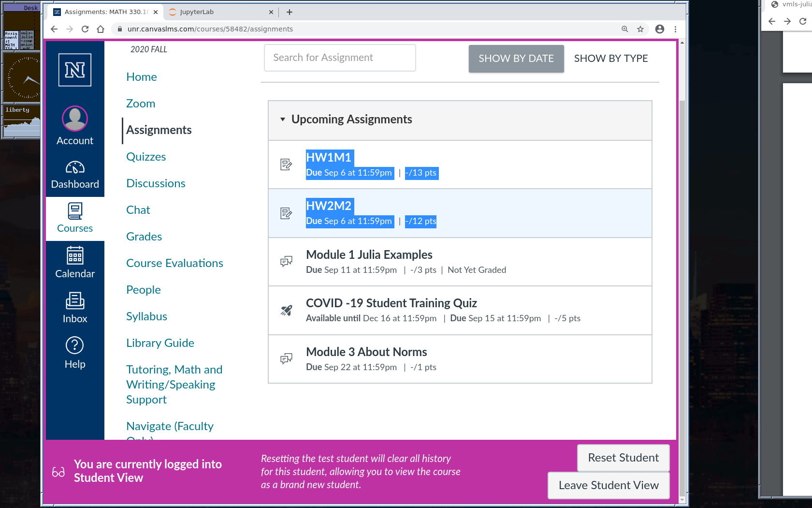812x508 pixels.
Task: Open the Chrome three-dot menu
Action: click(x=676, y=29)
